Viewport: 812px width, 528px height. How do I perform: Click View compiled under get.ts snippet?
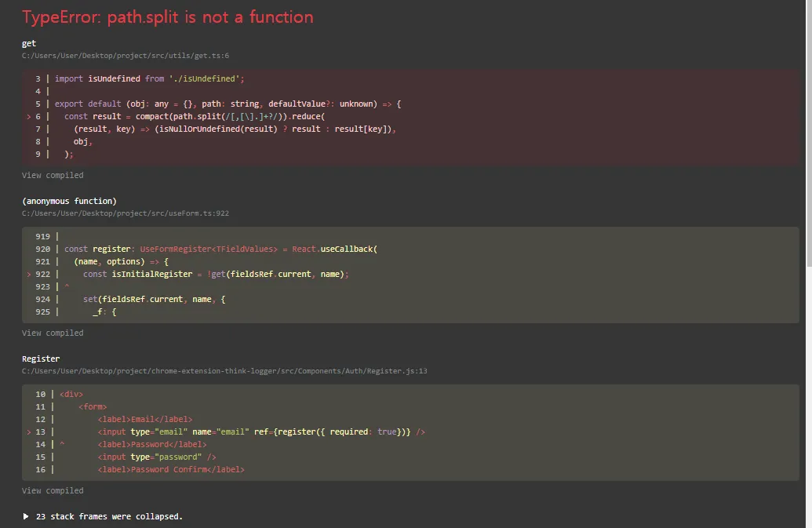click(x=53, y=175)
